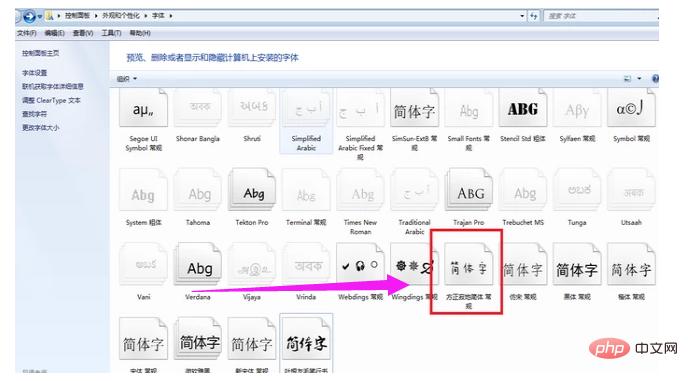The image size is (688, 381).
Task: Select the Segoe UI Symbol font icon
Action: 143,109
